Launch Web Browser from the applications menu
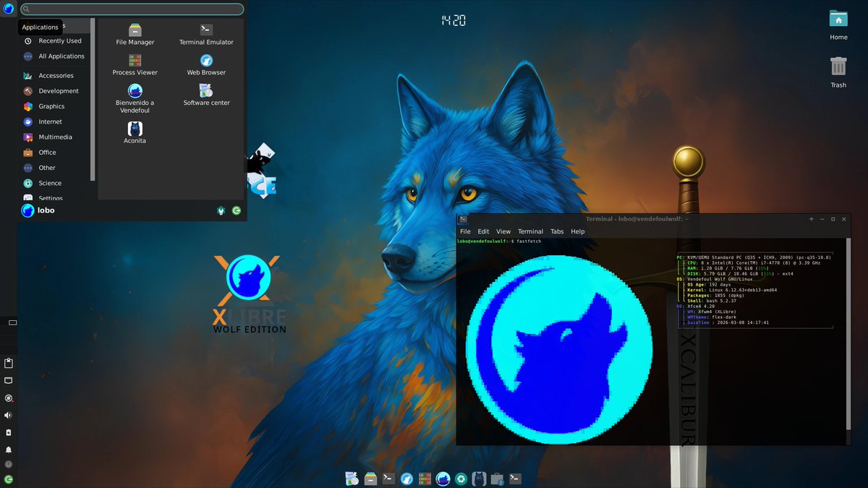This screenshot has width=868, height=488. 206,64
